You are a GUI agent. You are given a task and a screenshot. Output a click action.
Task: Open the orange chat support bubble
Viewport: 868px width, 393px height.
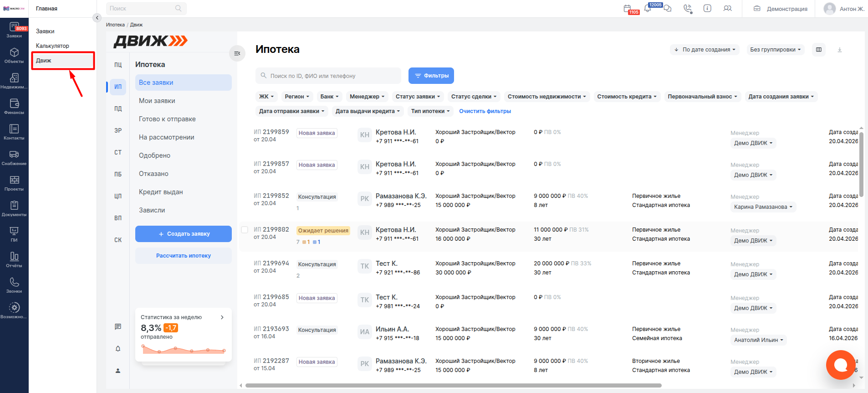[841, 365]
